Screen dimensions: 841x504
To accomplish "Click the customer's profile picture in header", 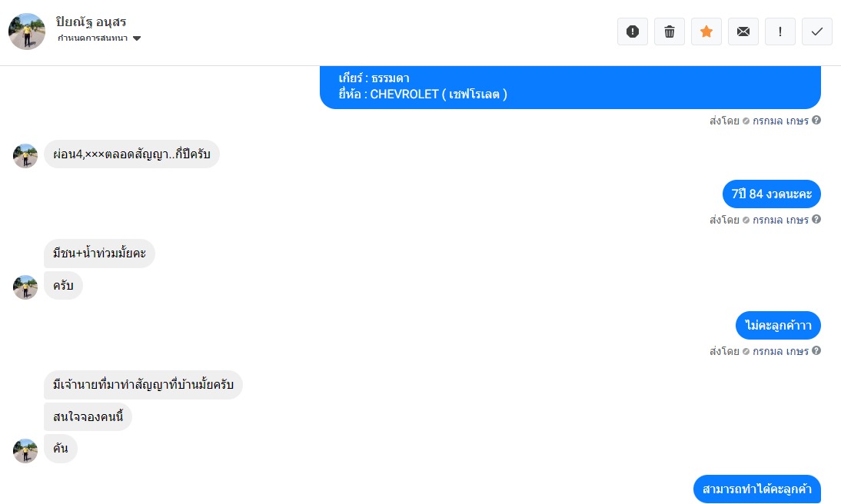I will point(27,31).
